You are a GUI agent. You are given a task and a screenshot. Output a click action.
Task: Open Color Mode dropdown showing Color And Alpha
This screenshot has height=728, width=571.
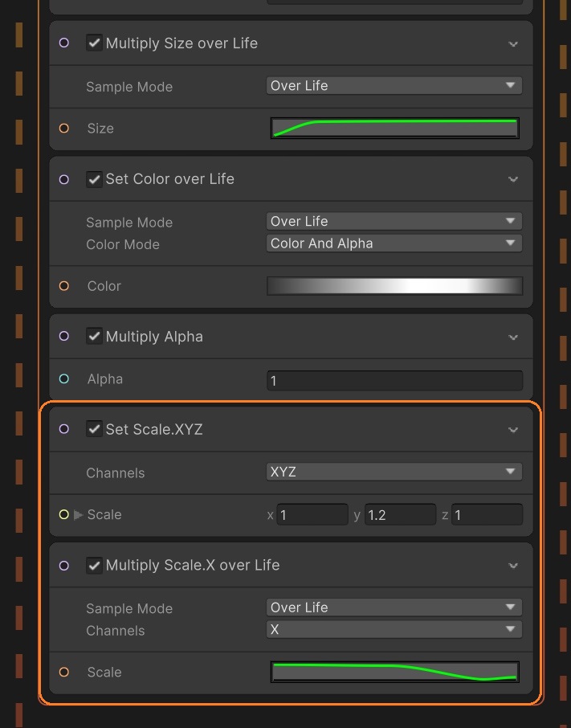(394, 243)
